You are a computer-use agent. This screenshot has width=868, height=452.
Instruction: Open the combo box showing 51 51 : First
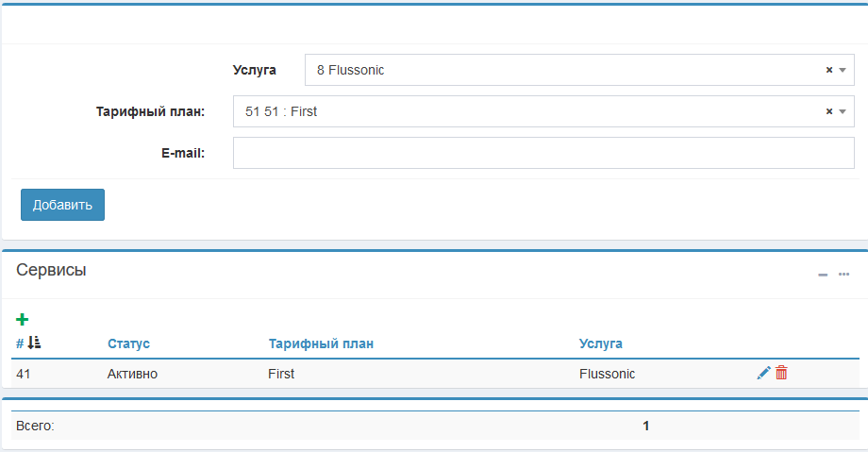528,111
